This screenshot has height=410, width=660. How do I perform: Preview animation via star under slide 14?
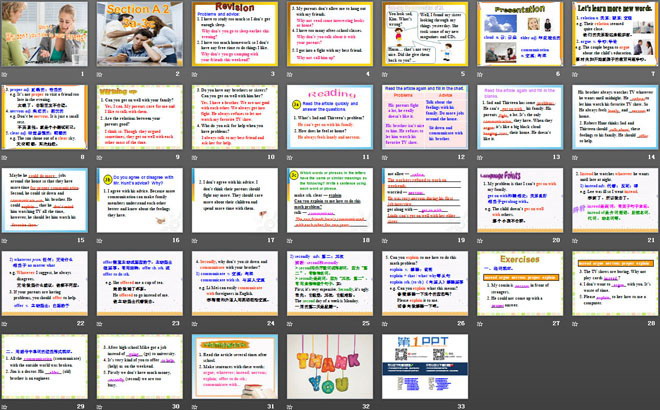click(x=575, y=157)
